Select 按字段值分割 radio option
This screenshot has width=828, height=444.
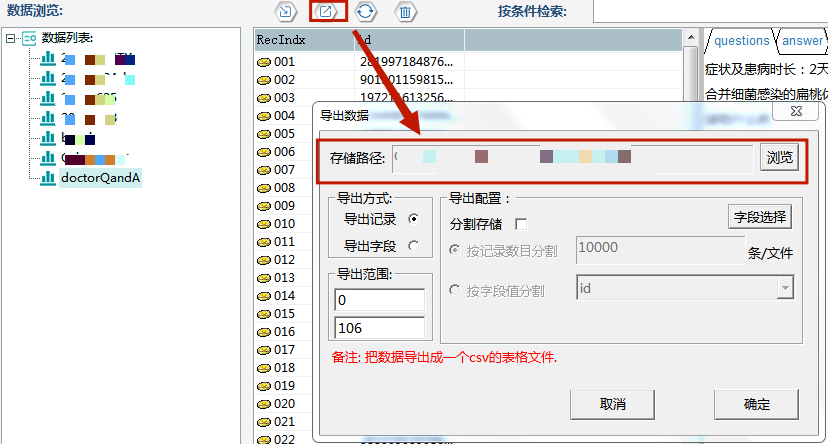454,290
